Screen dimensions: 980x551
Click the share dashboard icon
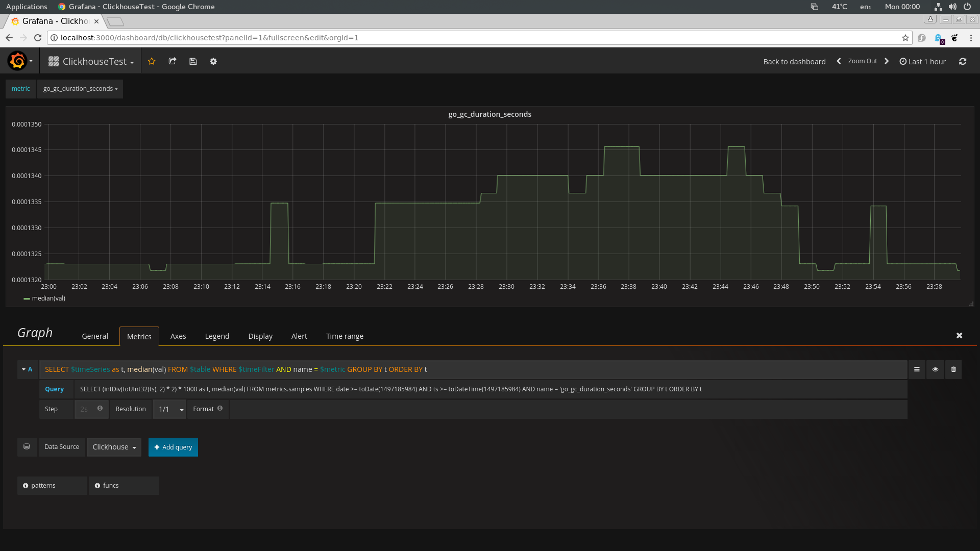coord(173,61)
